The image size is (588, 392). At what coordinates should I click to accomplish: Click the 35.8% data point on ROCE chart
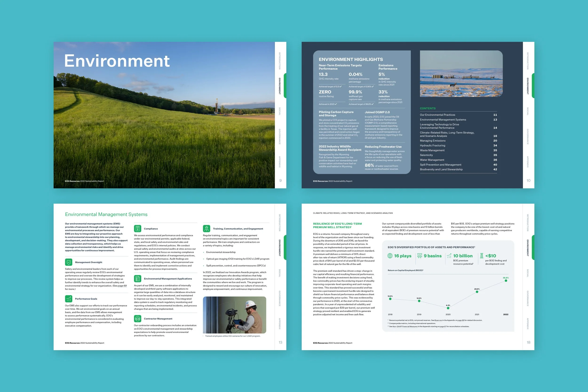506,281
